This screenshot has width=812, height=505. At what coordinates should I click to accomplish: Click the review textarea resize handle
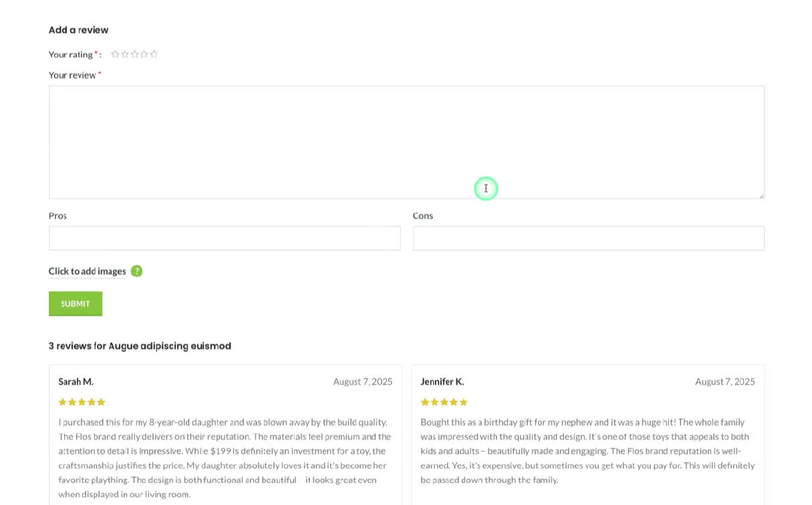761,196
